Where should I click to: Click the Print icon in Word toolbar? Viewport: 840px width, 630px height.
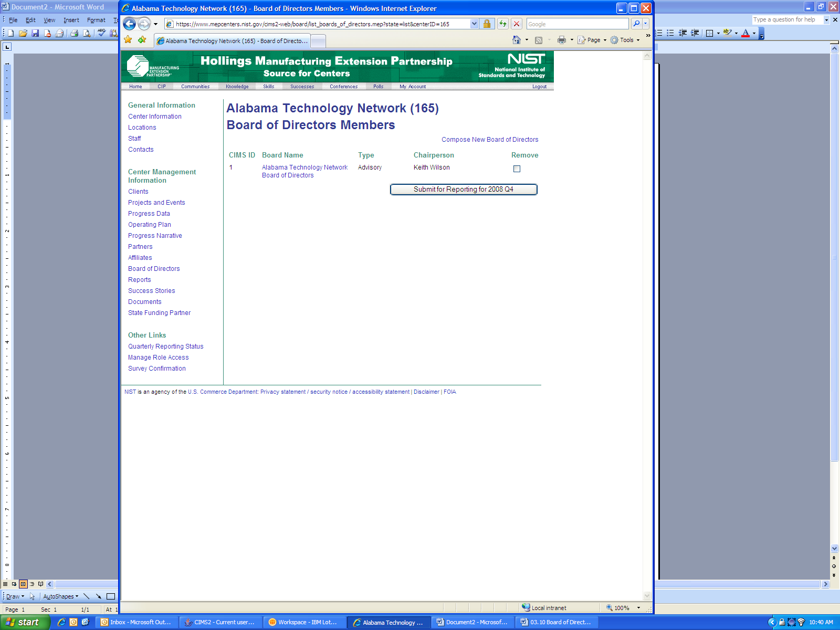tap(75, 33)
